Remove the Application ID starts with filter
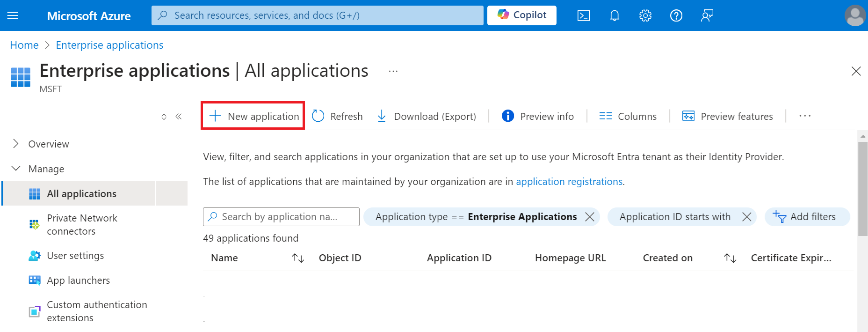This screenshot has height=332, width=868. (x=747, y=217)
